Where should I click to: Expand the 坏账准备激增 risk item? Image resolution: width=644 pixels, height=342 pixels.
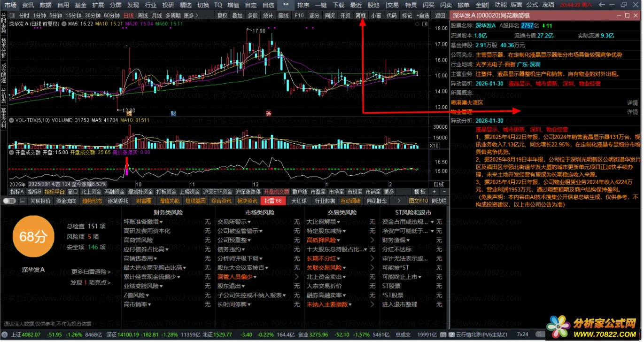[143, 222]
